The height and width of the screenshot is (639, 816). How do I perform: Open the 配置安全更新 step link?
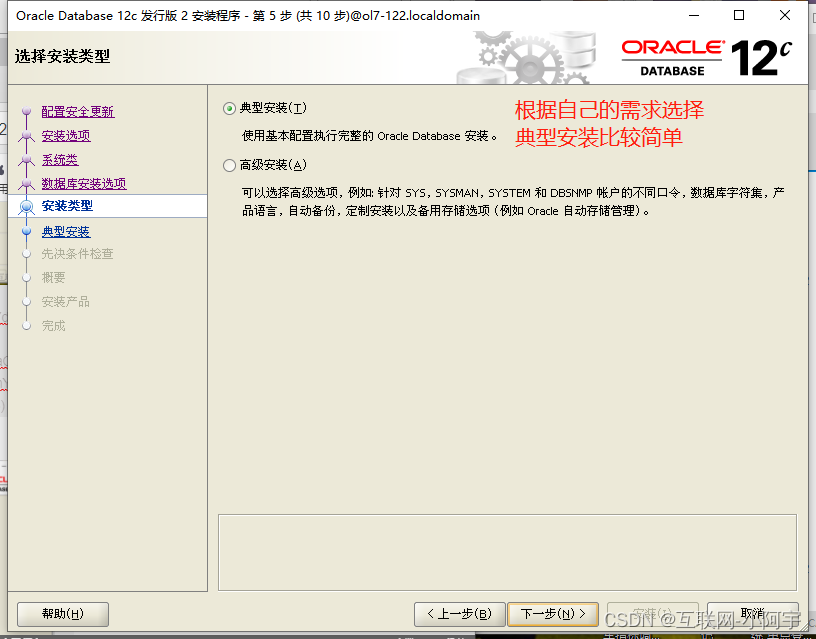pyautogui.click(x=78, y=111)
